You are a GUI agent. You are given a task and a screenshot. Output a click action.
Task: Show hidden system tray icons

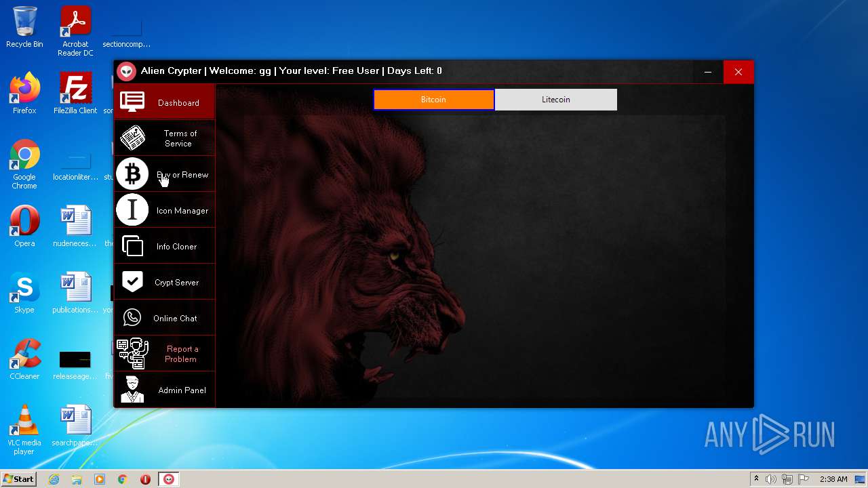[x=756, y=479]
